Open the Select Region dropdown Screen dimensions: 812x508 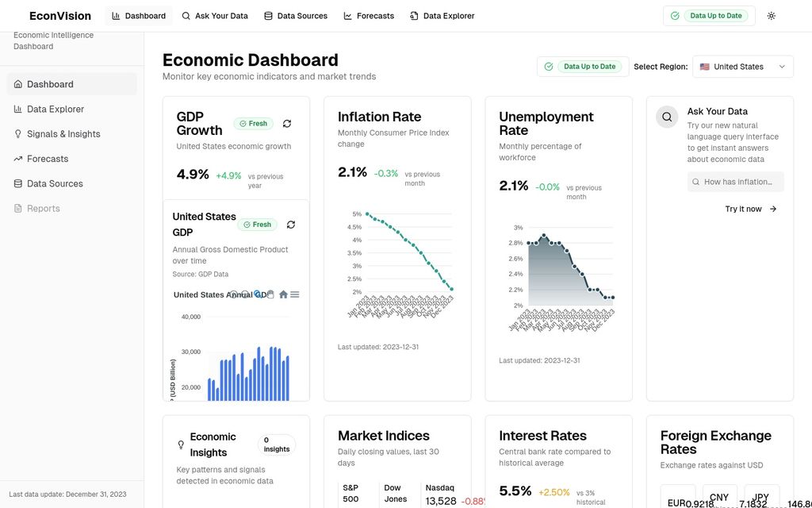point(743,67)
